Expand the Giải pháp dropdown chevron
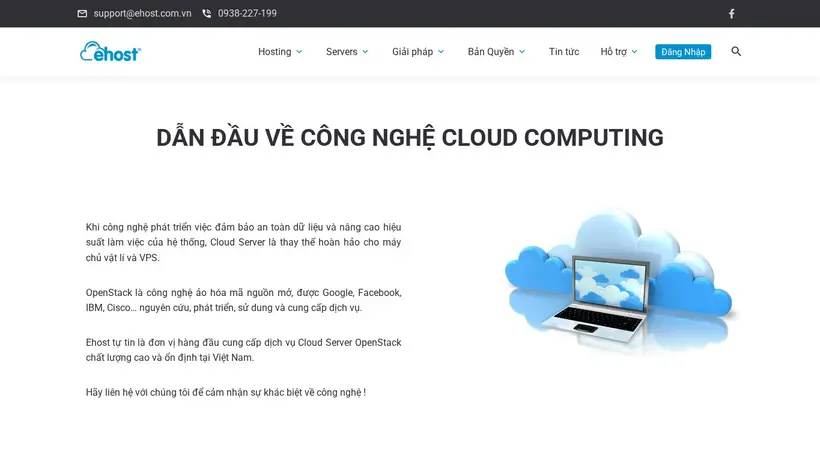This screenshot has width=820, height=461. (x=441, y=52)
